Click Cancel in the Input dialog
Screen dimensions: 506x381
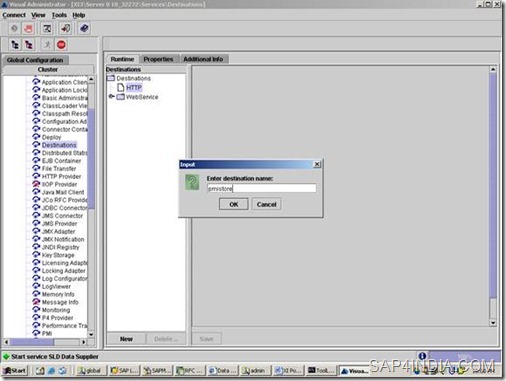[266, 204]
